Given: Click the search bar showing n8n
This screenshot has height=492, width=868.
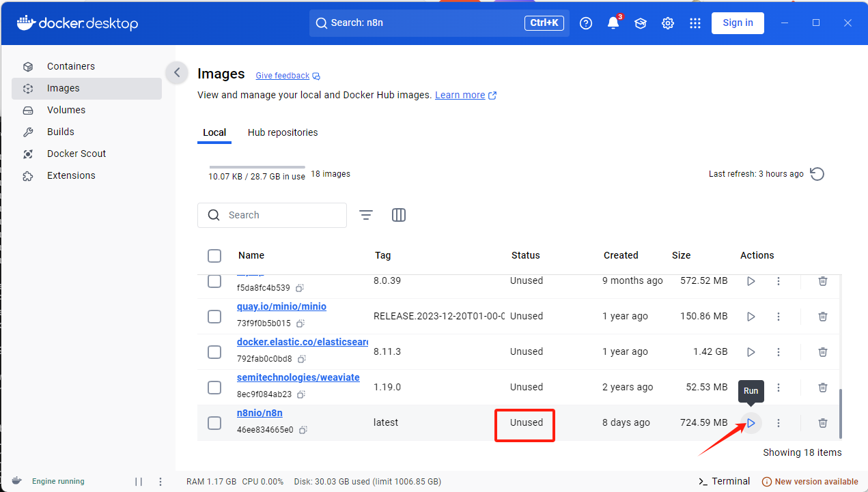Looking at the screenshot, I should (x=439, y=23).
